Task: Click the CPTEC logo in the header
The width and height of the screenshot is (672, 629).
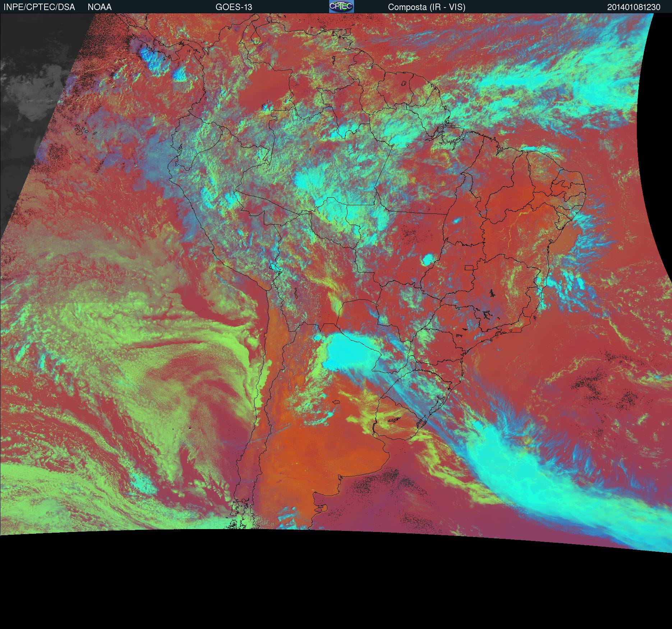Action: tap(341, 6)
